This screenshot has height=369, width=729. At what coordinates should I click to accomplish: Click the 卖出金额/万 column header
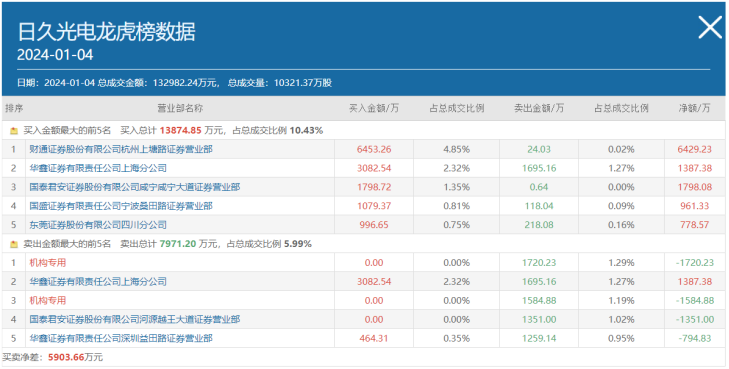(539, 108)
